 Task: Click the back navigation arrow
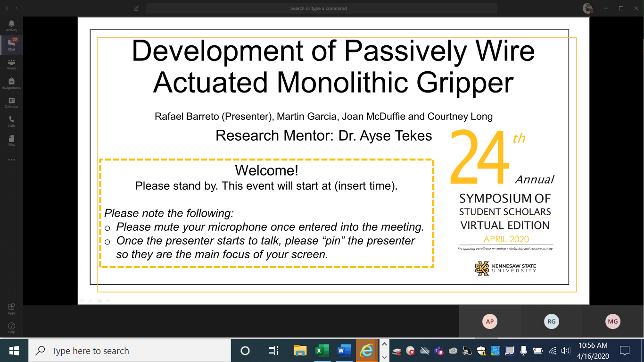click(x=7, y=8)
